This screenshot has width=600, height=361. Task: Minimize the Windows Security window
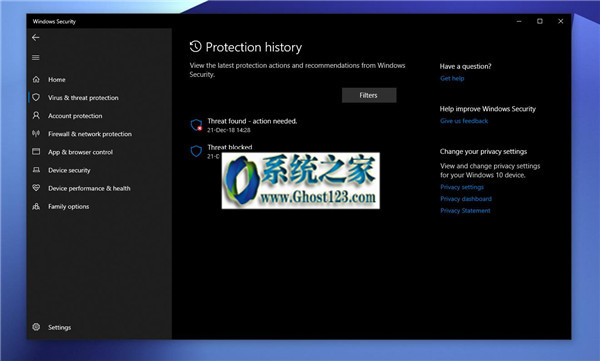click(x=519, y=21)
